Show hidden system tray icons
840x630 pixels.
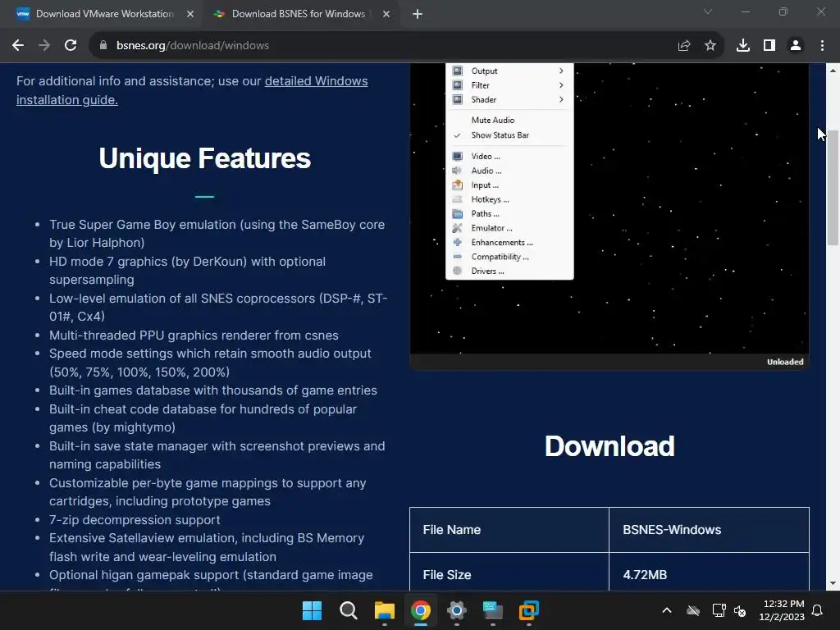coord(667,610)
